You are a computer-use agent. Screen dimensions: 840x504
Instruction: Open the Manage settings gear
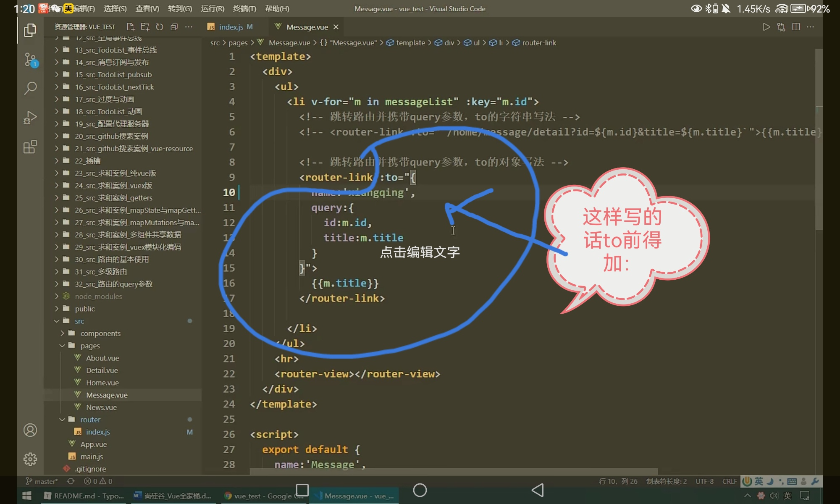click(30, 459)
